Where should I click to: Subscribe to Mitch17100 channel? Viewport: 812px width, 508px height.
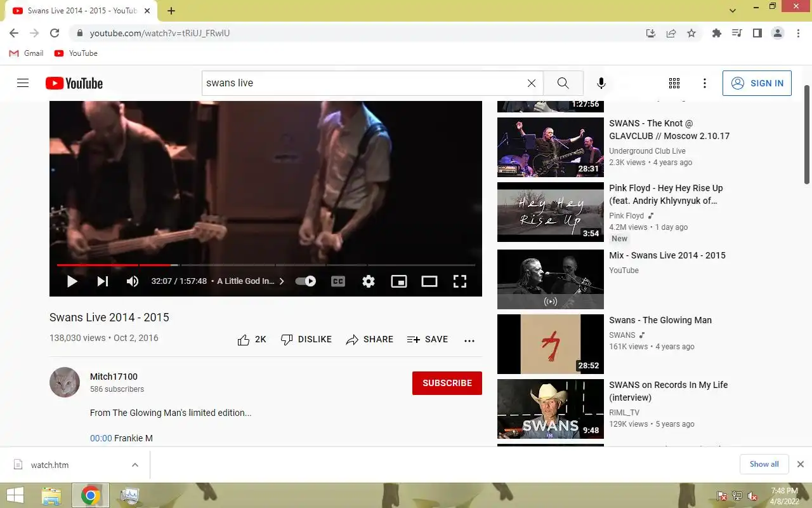point(447,383)
